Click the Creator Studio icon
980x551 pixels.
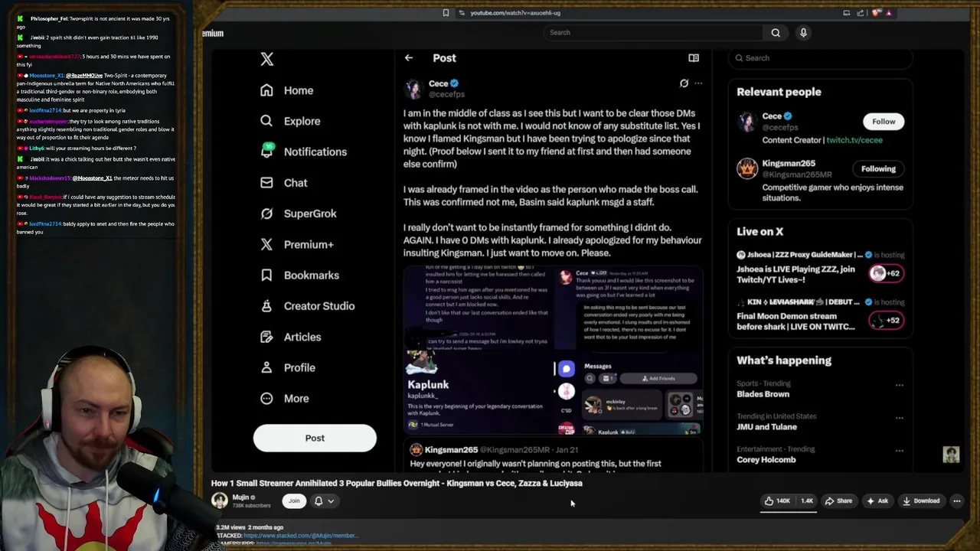coord(266,306)
